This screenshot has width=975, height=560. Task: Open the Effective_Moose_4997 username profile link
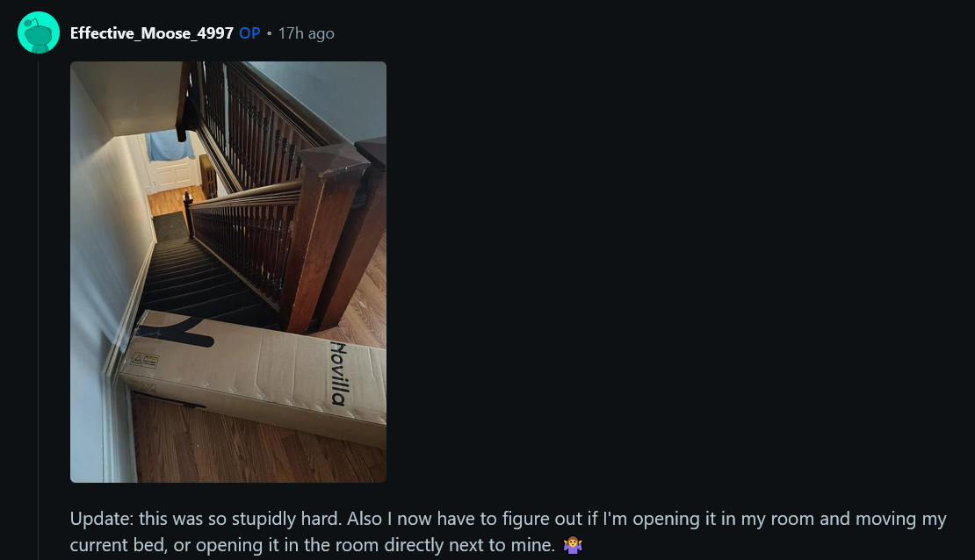pyautogui.click(x=152, y=33)
